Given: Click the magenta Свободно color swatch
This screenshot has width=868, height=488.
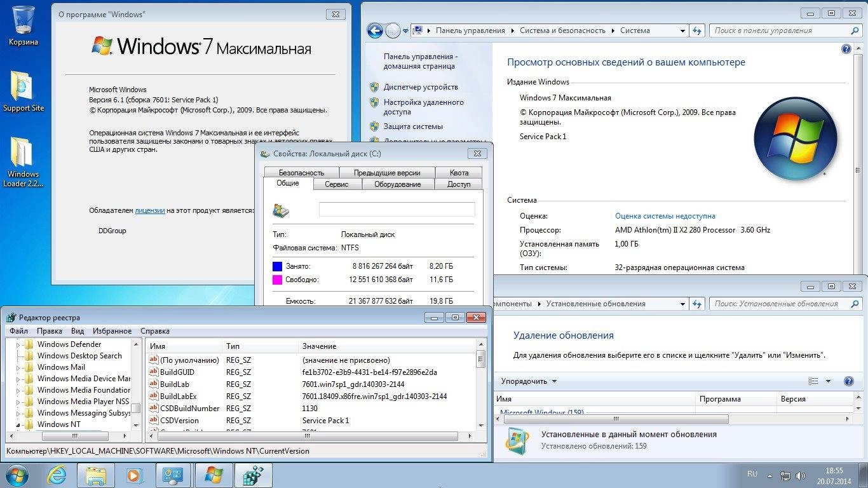Looking at the screenshot, I should click(x=276, y=280).
